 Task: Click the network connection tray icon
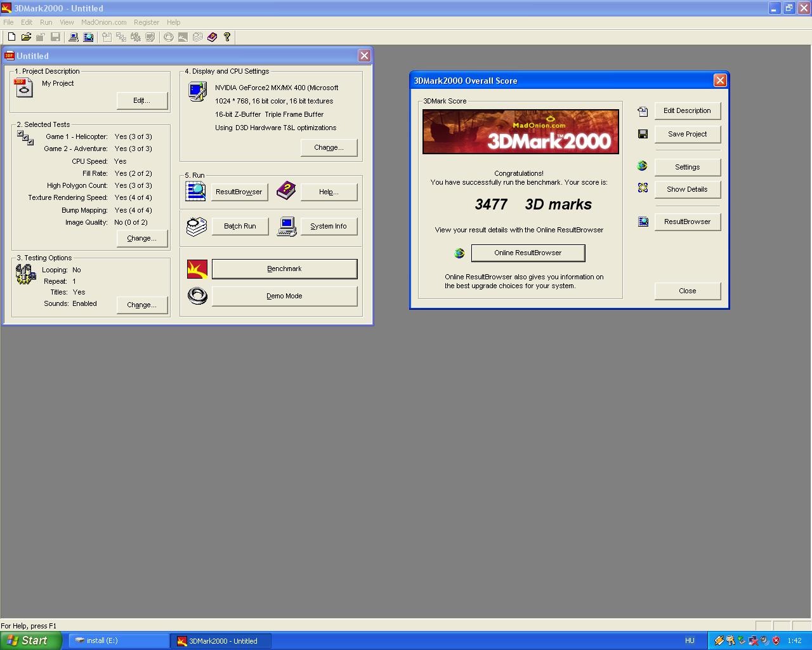[x=753, y=640]
